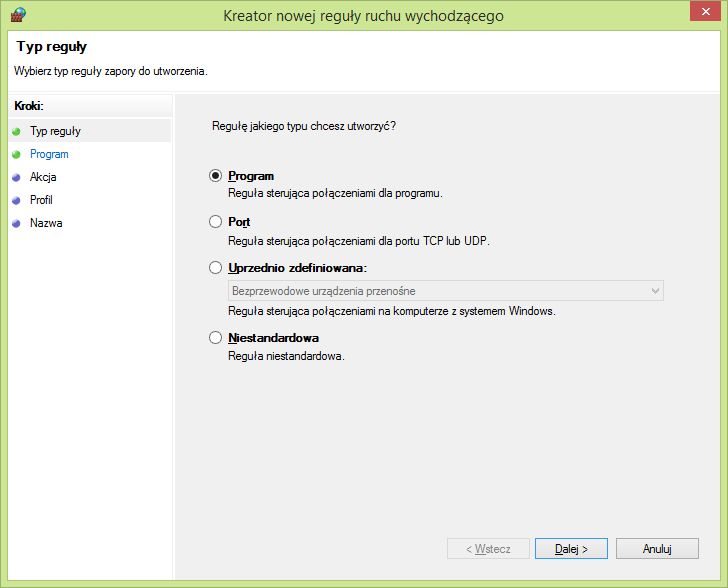Click the window title 'Kreator nowej reguły ruchu wychodzącego'
The height and width of the screenshot is (588, 728).
pos(363,16)
